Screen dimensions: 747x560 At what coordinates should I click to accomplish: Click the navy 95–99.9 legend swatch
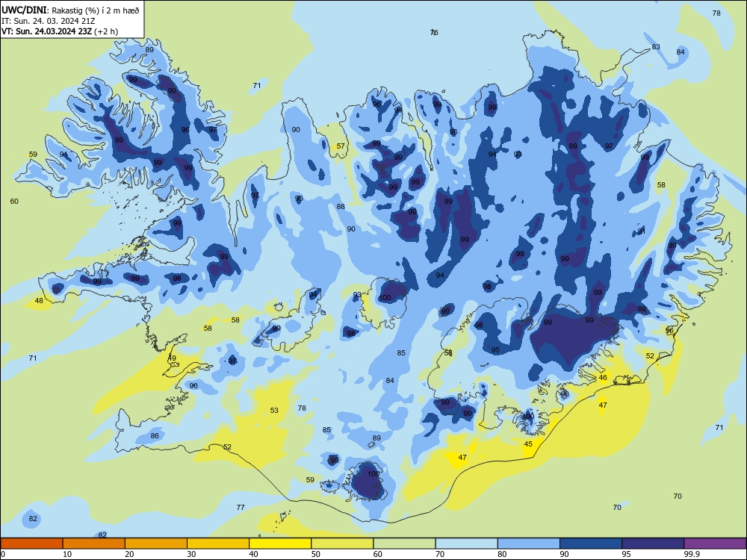(x=653, y=544)
